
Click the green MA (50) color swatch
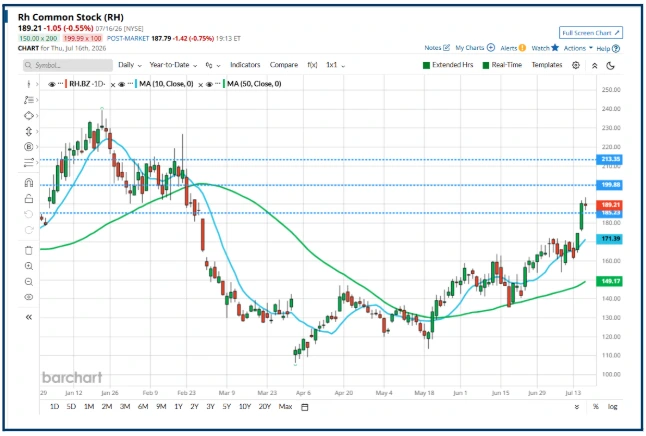tap(224, 84)
